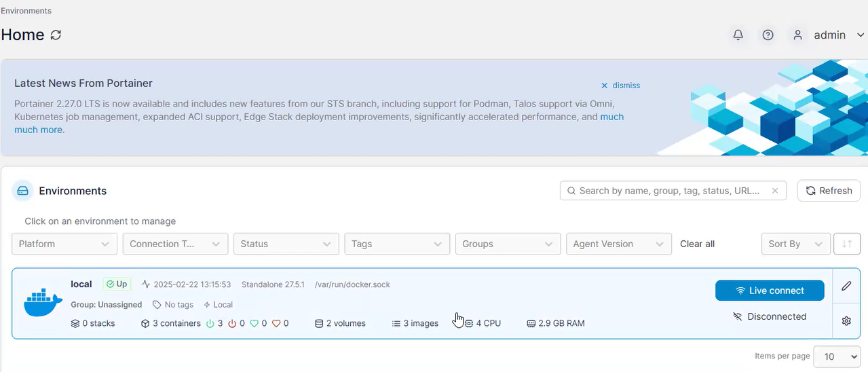Open local environment settings gear
Screen dimensions: 868x372
pos(846,321)
